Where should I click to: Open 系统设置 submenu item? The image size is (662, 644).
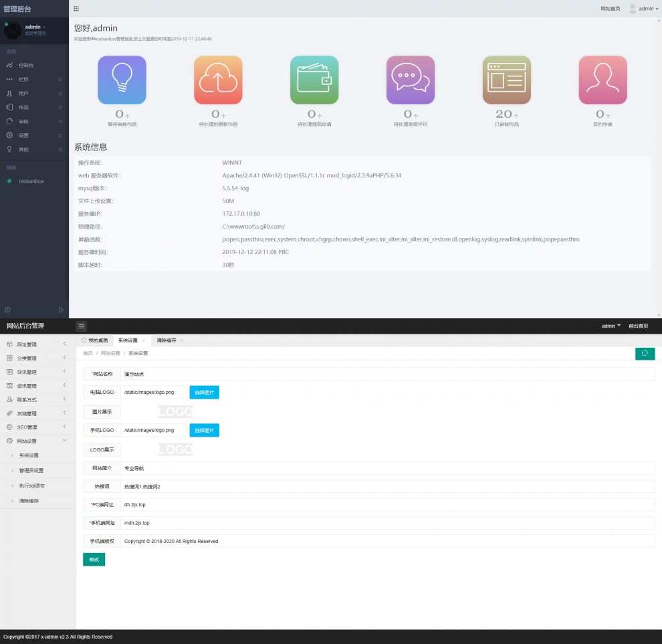tap(29, 455)
